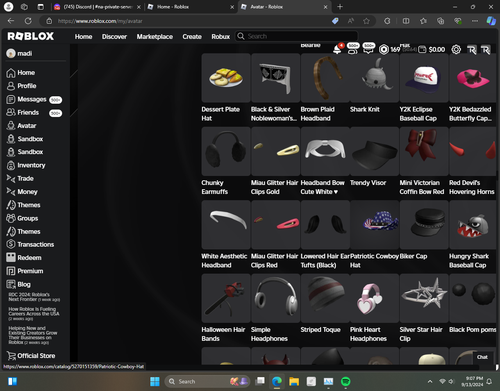Open Profile in the sidebar
Screen dimensions: 500x391
(x=21, y=86)
